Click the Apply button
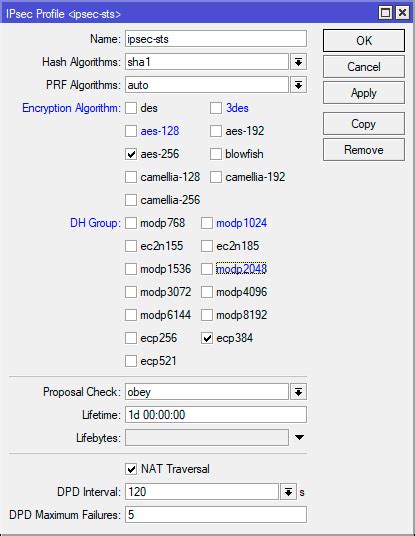 tap(364, 93)
